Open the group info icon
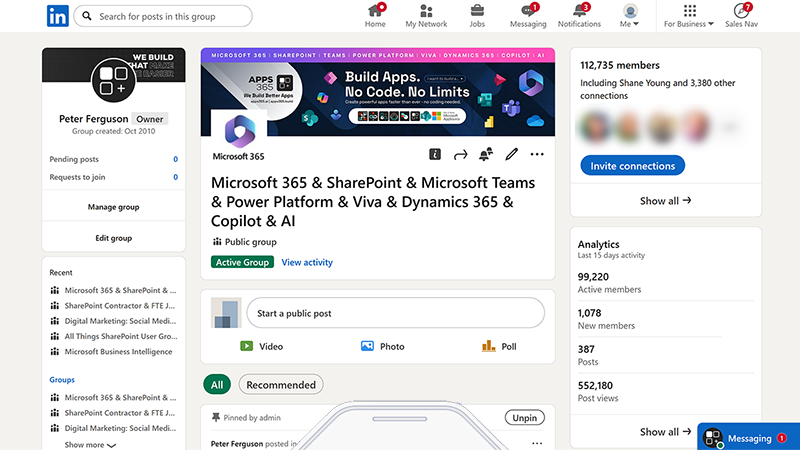This screenshot has width=800, height=450. (x=435, y=154)
